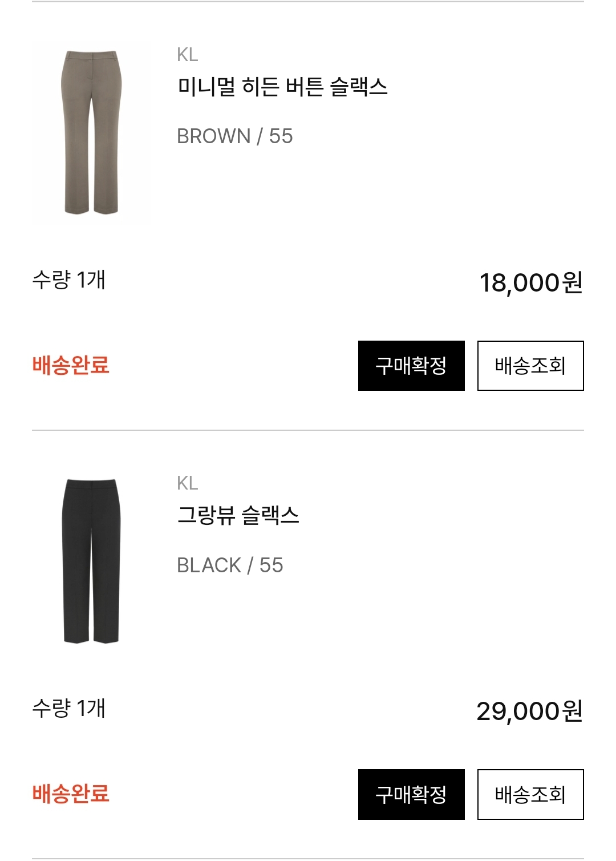Open the 미니멀 히든 버튼 슬랙스 product title

pyautogui.click(x=282, y=87)
